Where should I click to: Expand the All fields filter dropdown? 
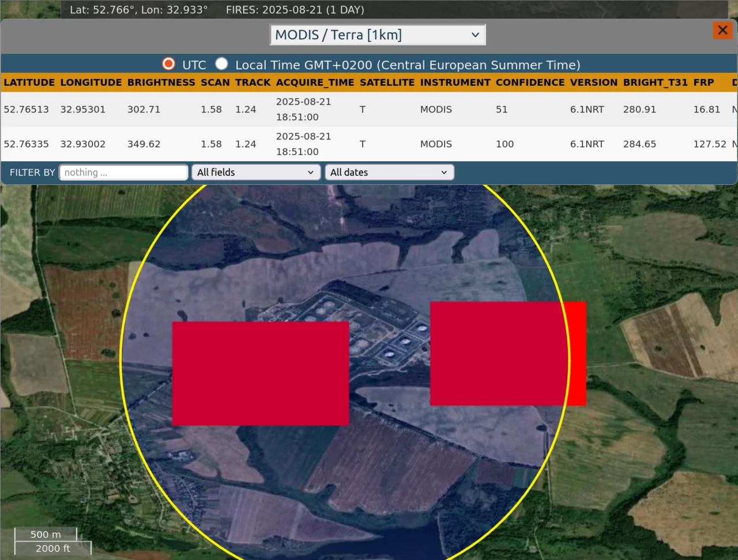tap(255, 172)
